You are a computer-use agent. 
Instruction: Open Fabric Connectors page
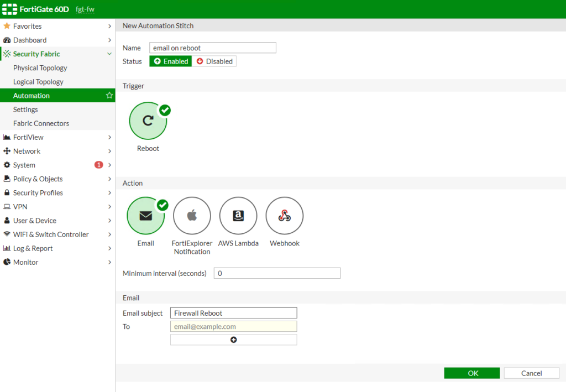41,123
